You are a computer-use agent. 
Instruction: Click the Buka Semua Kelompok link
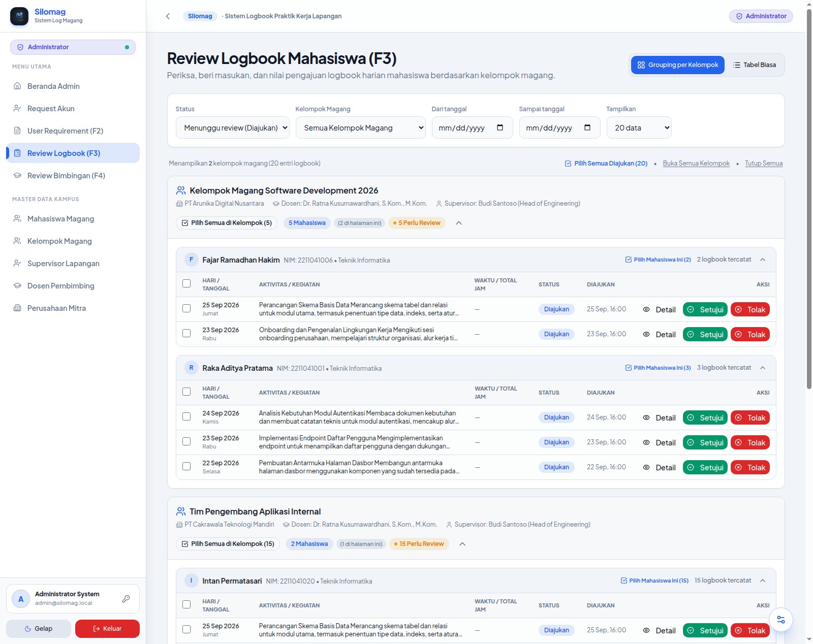[x=696, y=164]
